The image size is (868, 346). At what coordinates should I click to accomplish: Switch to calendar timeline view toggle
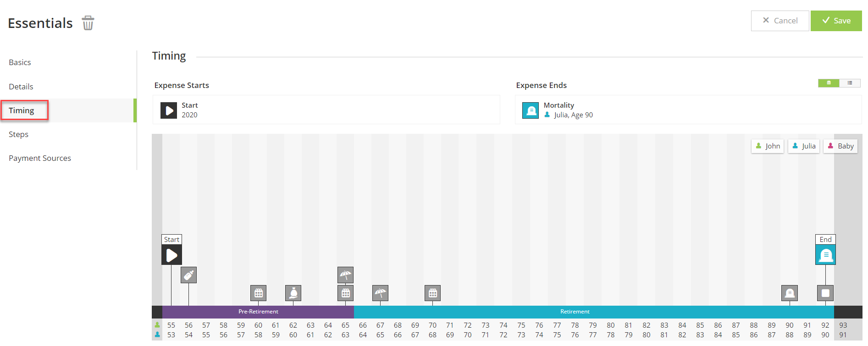point(829,83)
